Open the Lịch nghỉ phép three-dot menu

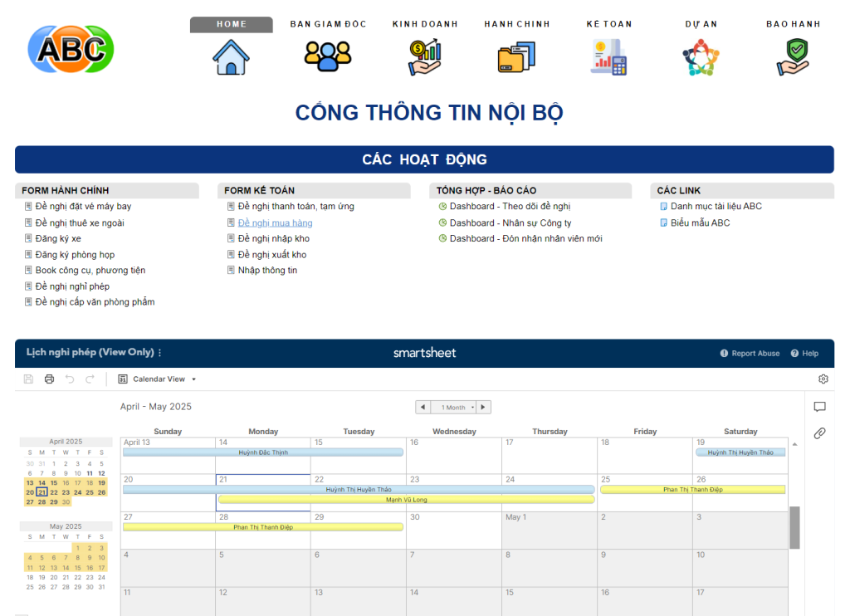point(160,353)
